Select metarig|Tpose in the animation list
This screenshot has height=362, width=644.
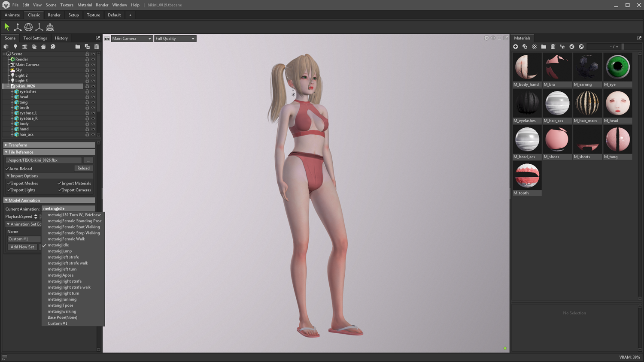coord(61,305)
